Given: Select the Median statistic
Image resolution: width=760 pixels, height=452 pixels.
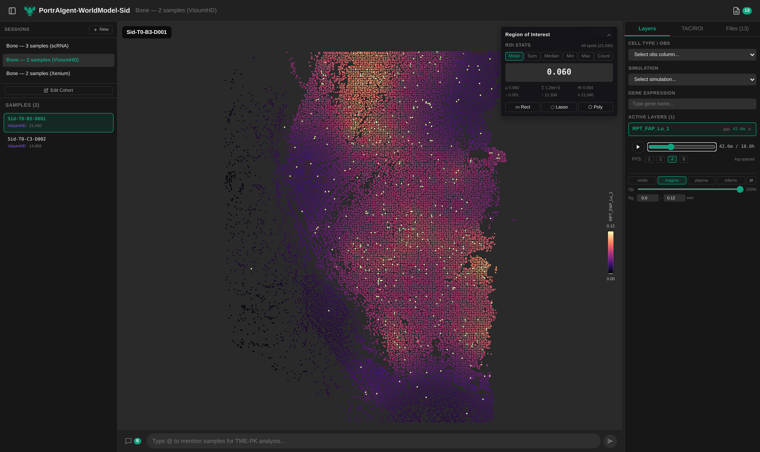Looking at the screenshot, I should 552,56.
